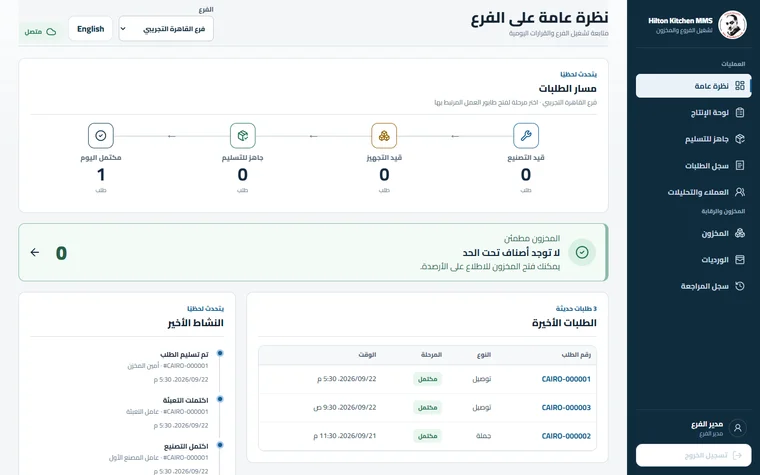Click the تم تسليم الطلب timeline marker

[x=220, y=353]
